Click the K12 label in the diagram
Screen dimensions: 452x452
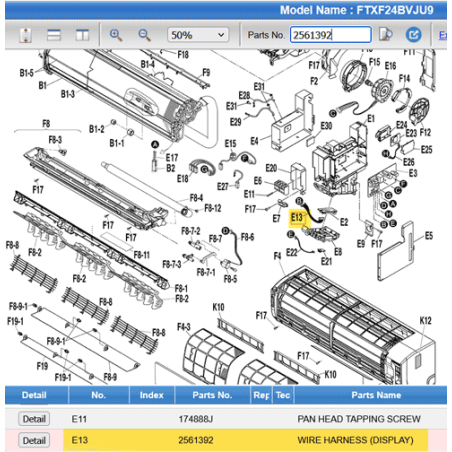[425, 321]
